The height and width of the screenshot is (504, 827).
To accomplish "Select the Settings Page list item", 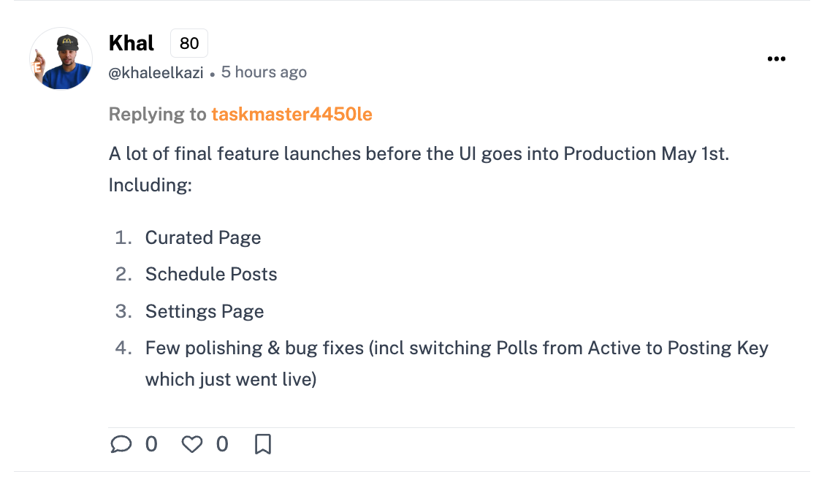I will pos(205,312).
